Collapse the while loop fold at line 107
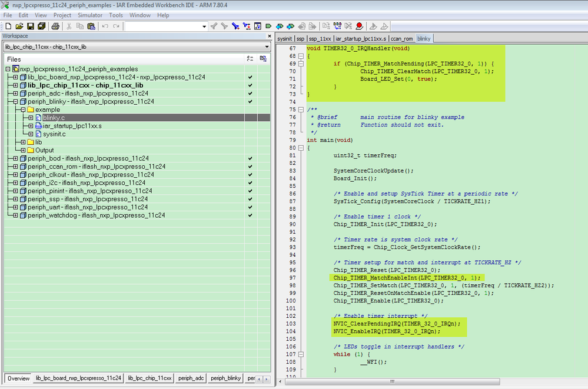The height and width of the screenshot is (389, 588). pos(301,354)
